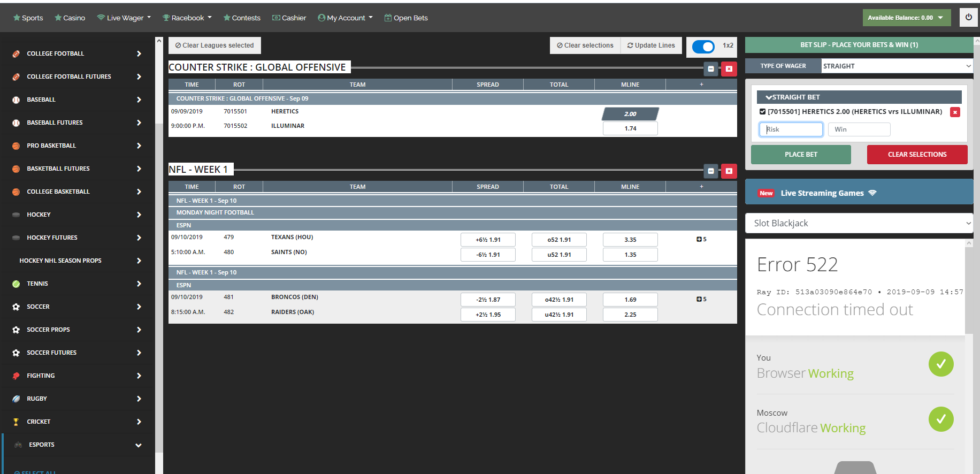Minimize the Counter Strike league panel

tap(711, 69)
